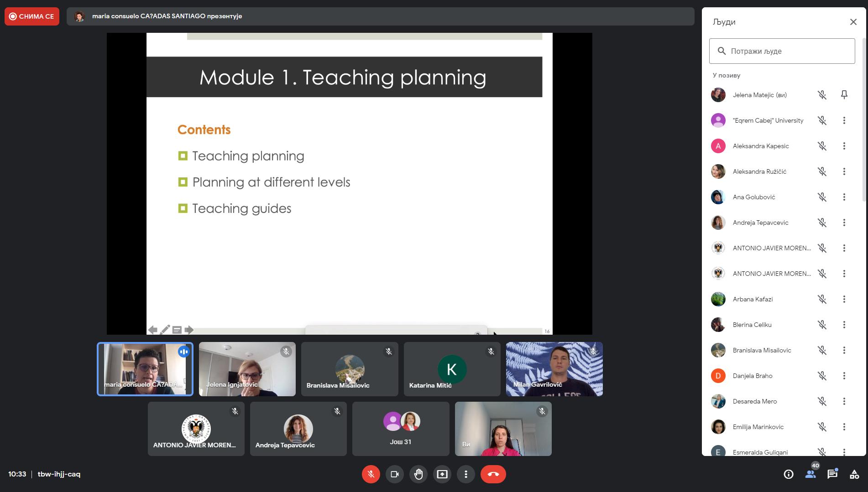Hang up with the red leave call button
The height and width of the screenshot is (492, 868).
pyautogui.click(x=493, y=474)
